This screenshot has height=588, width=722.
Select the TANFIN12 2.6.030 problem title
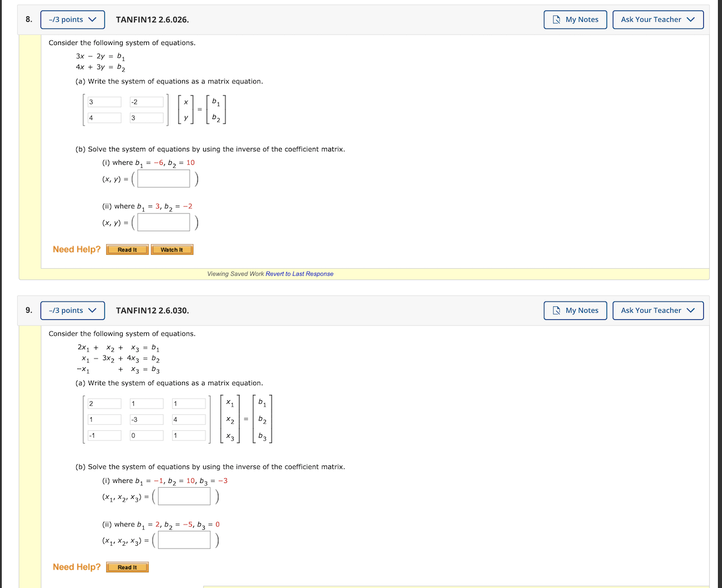(x=152, y=310)
